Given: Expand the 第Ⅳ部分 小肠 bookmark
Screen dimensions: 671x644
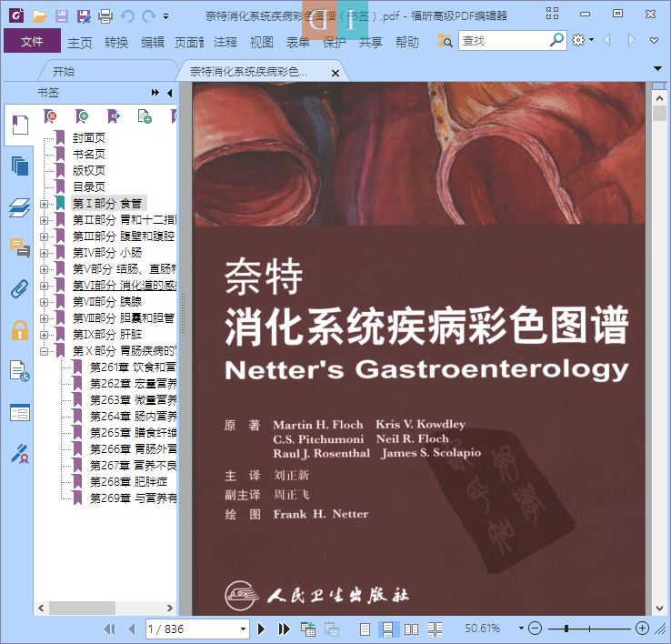Looking at the screenshot, I should (44, 253).
